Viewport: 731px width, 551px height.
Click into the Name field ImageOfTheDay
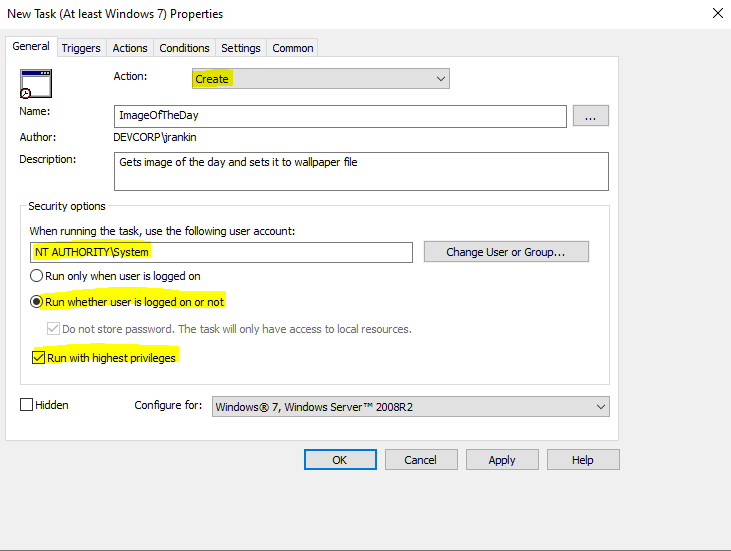tap(340, 116)
